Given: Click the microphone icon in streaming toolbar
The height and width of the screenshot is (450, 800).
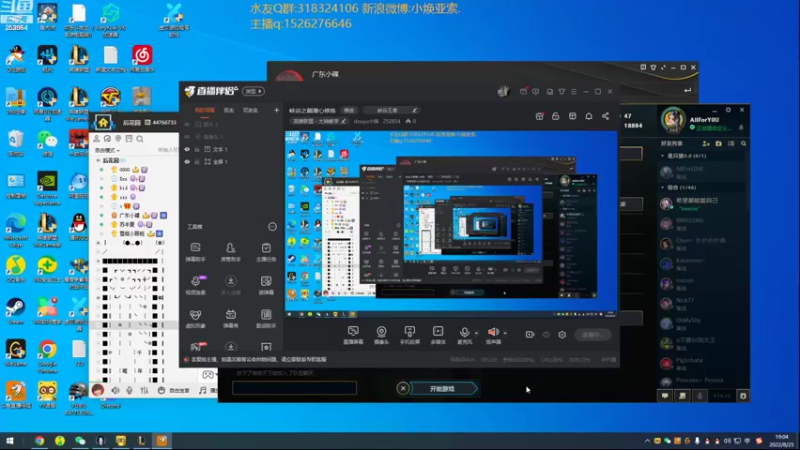Looking at the screenshot, I should click(464, 333).
